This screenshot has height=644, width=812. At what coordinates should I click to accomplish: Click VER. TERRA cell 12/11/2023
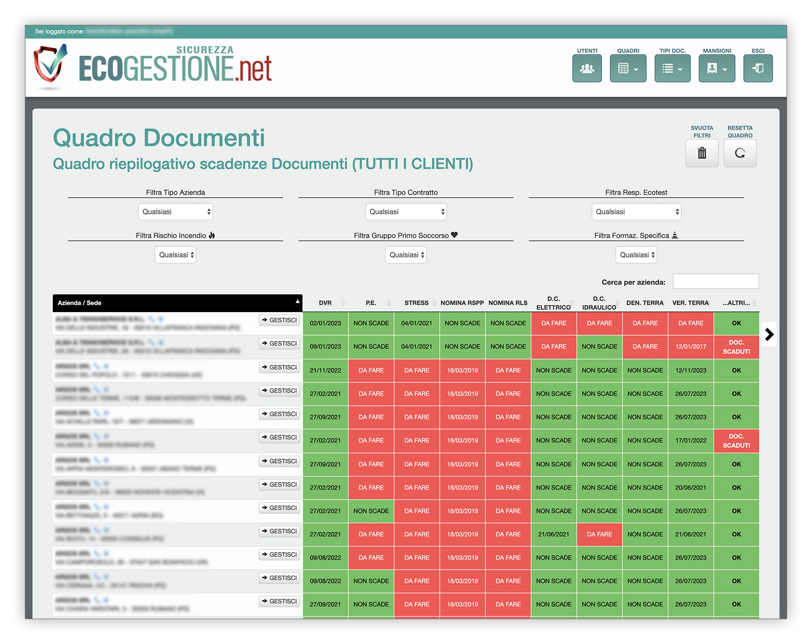pyautogui.click(x=691, y=370)
